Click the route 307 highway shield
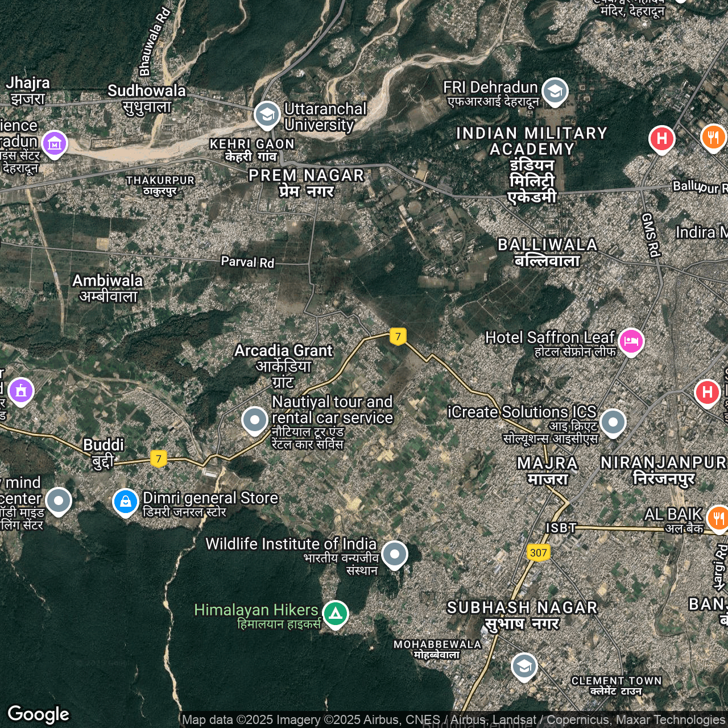 [x=538, y=553]
